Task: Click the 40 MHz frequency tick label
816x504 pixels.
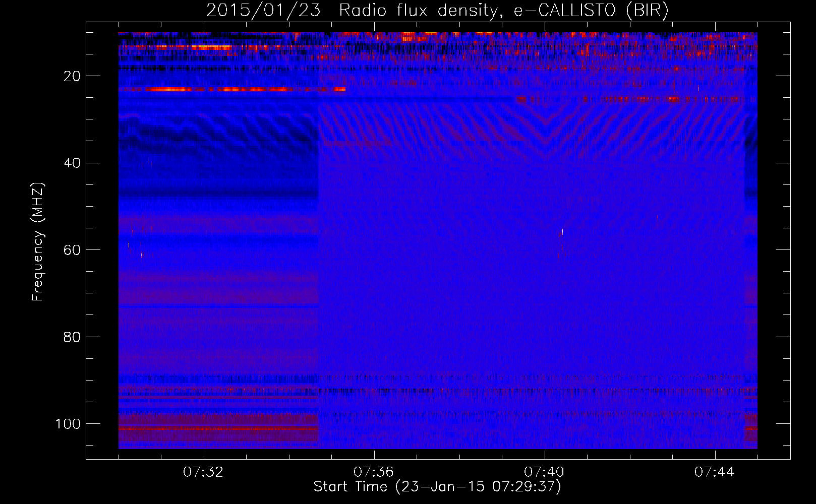Action: point(73,163)
